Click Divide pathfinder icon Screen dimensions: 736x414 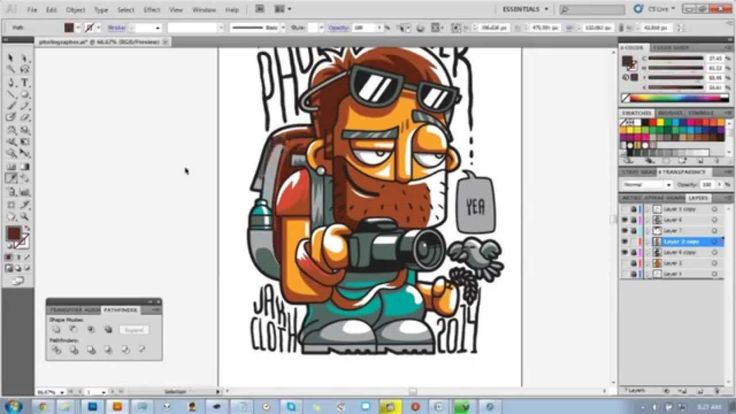(x=56, y=350)
